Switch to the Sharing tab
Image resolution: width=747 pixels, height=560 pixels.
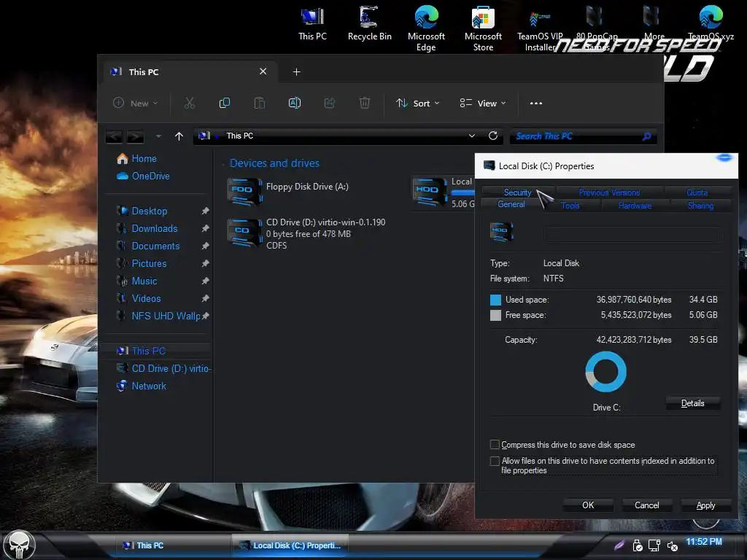[x=700, y=206]
